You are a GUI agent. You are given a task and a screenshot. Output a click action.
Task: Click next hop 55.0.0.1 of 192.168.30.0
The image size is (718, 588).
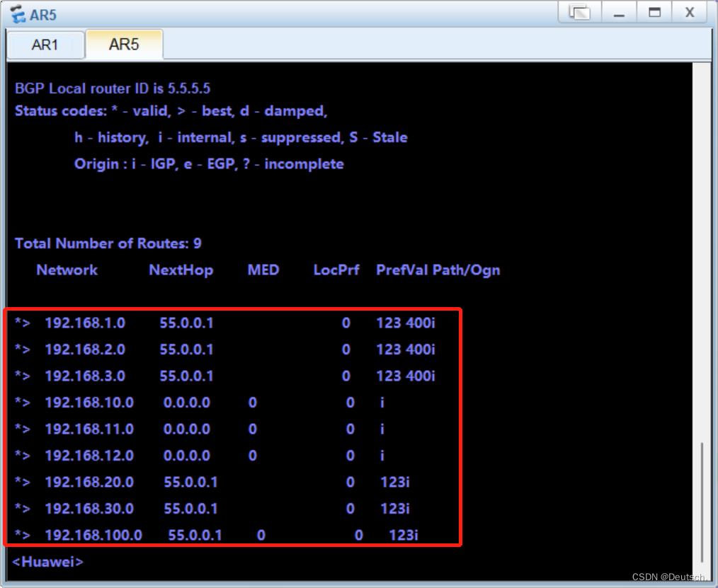190,509
